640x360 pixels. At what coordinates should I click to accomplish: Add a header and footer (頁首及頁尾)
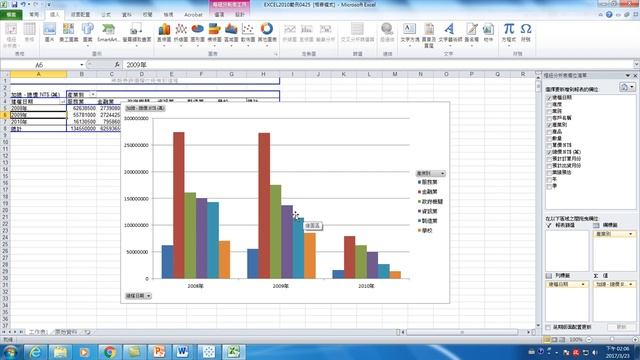pos(429,35)
